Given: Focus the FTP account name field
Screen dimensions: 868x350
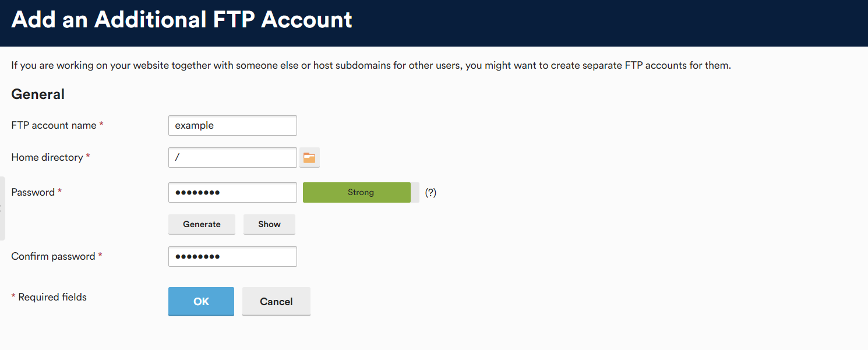Looking at the screenshot, I should 232,125.
